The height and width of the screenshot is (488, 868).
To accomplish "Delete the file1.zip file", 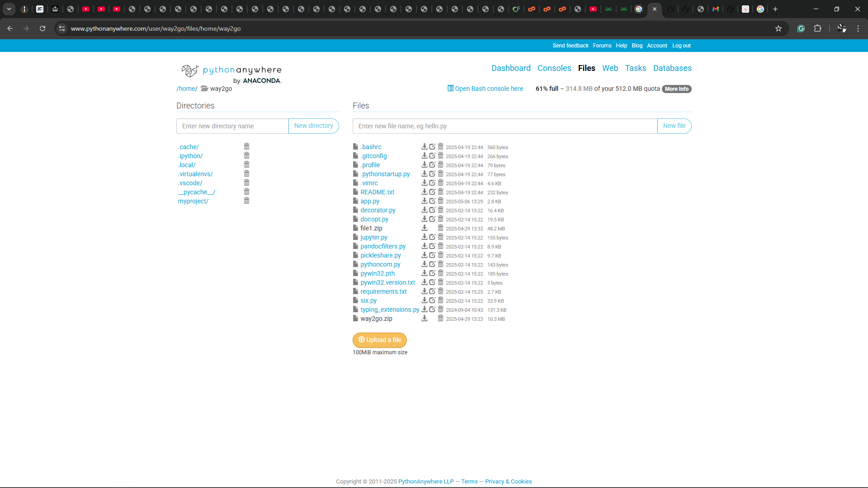I will click(440, 228).
